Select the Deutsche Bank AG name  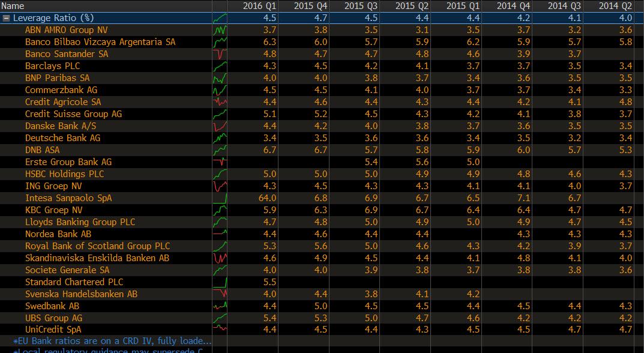[x=62, y=138]
